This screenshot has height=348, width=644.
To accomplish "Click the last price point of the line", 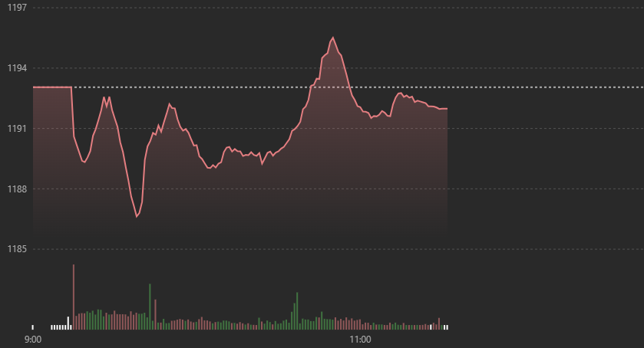I will [x=447, y=109].
